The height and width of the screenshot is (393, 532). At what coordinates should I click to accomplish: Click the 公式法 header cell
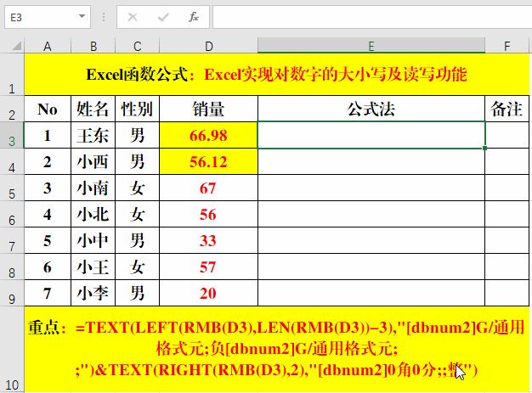click(371, 109)
